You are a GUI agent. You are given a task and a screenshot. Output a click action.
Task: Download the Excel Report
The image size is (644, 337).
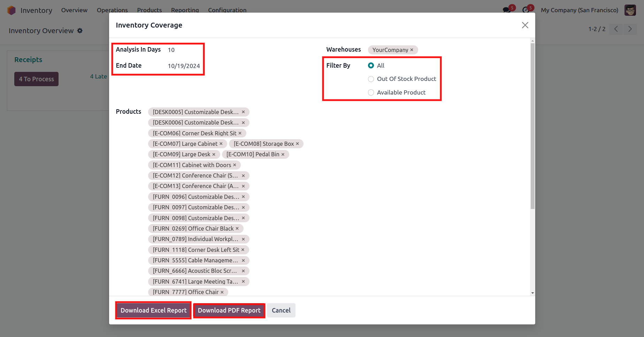click(x=153, y=310)
